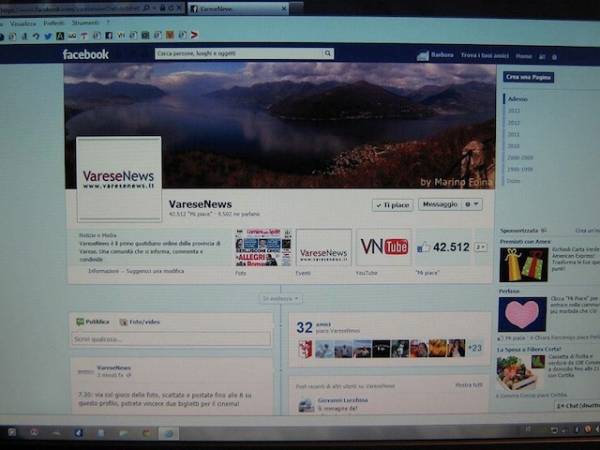This screenshot has height=450, width=600.
Task: Switch to the Pubblica composer tab
Action: (x=93, y=322)
